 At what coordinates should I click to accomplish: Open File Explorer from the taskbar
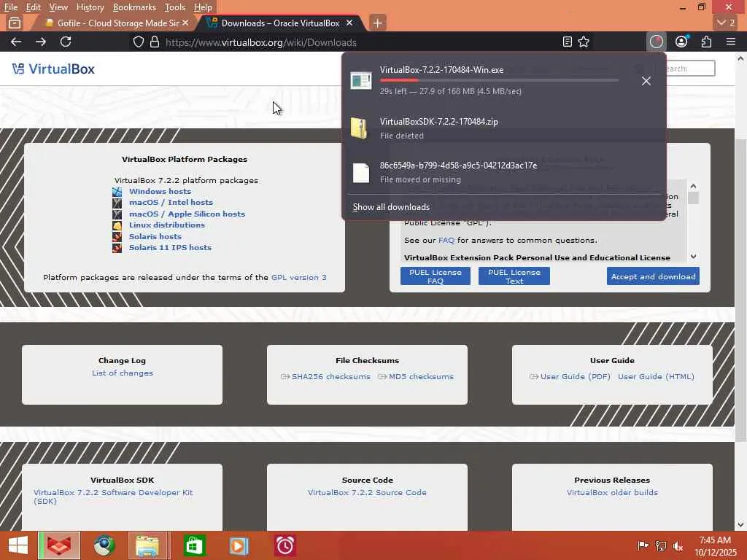pos(147,545)
